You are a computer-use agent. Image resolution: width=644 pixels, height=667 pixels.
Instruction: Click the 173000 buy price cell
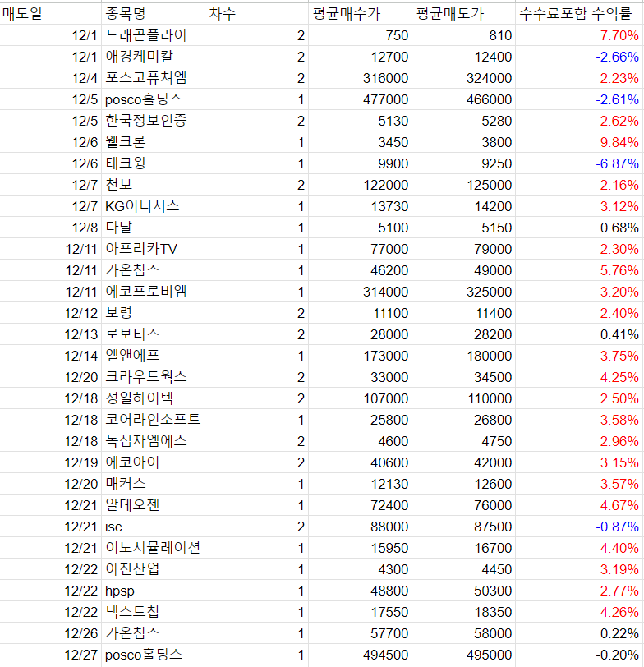click(x=360, y=356)
